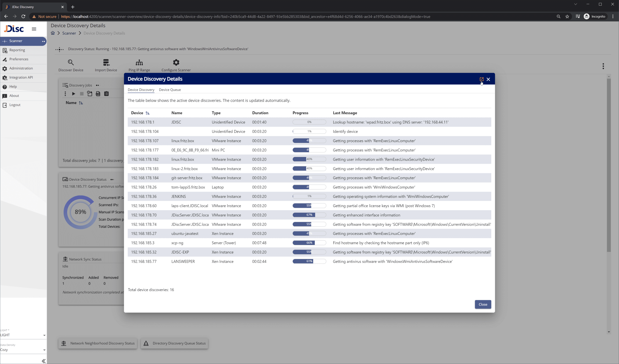619x364 pixels.
Task: Open the Import Device tool
Action: [106, 65]
